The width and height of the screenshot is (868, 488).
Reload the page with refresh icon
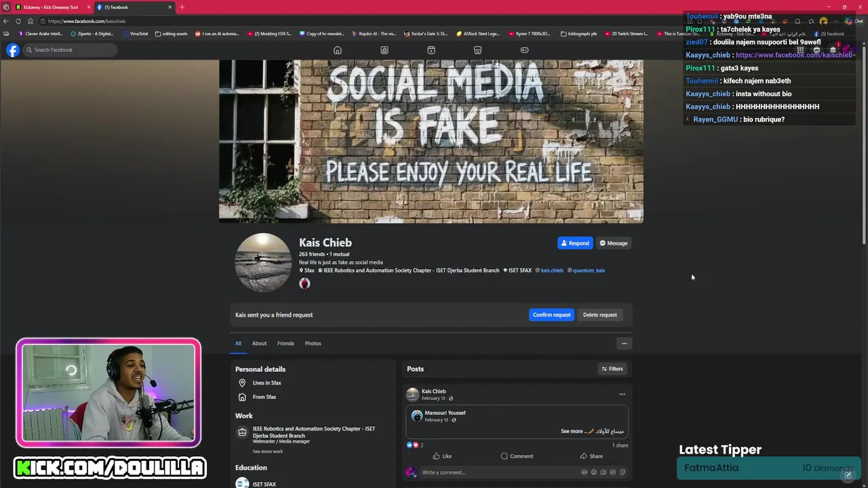(18, 21)
